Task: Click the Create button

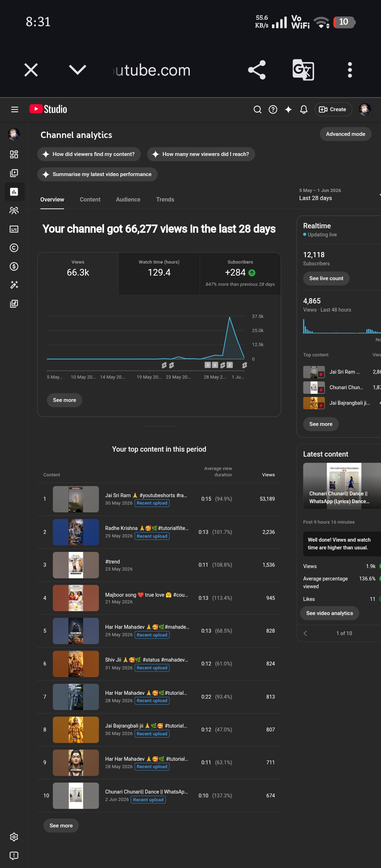Action: click(333, 109)
